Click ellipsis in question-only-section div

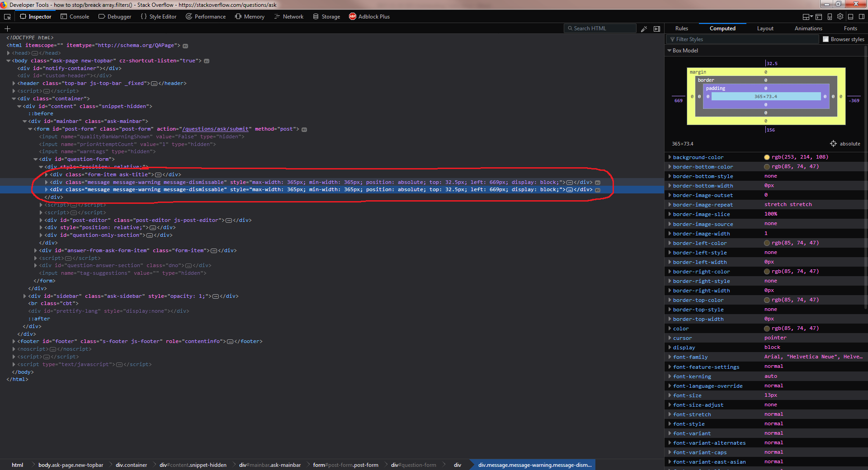[x=150, y=235]
